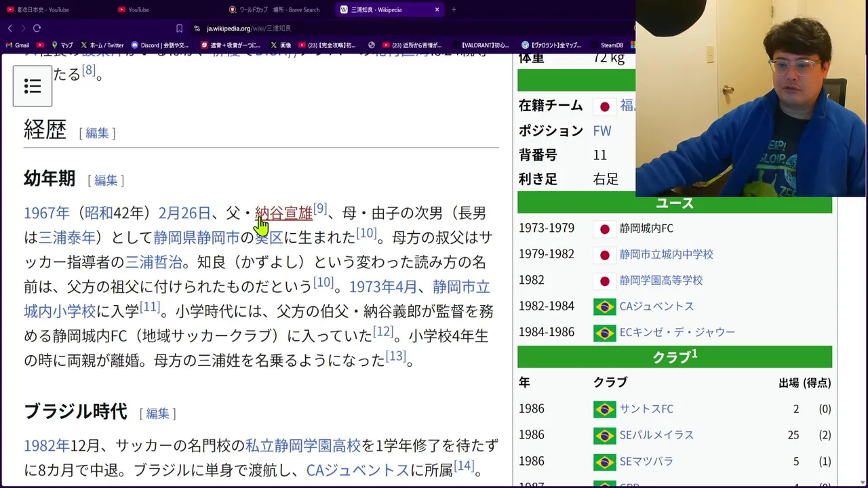Viewport: 868px width, 488px height.
Task: Open the globe icon bookmark
Action: [372, 45]
